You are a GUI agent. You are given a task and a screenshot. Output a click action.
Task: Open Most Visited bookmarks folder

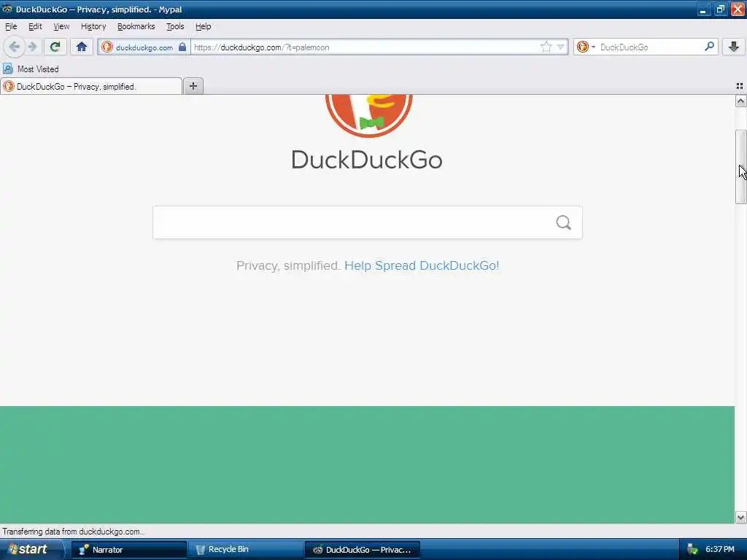(x=31, y=69)
